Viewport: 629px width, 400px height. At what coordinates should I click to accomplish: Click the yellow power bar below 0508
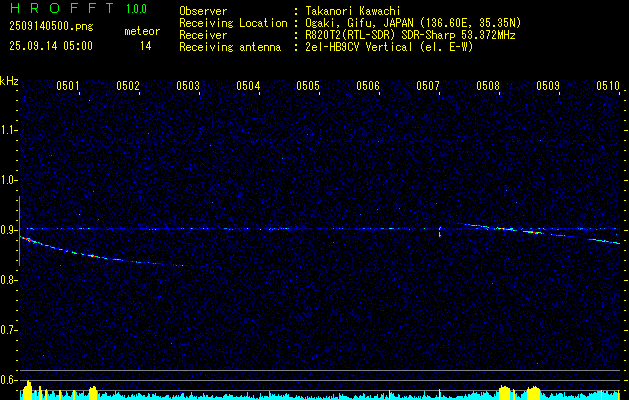coord(503,392)
